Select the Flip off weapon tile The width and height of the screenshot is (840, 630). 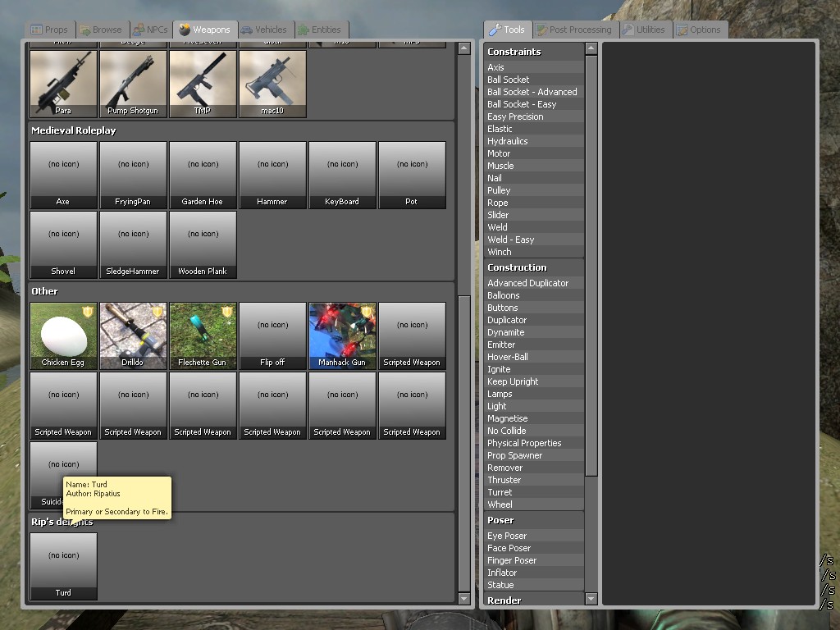(272, 336)
